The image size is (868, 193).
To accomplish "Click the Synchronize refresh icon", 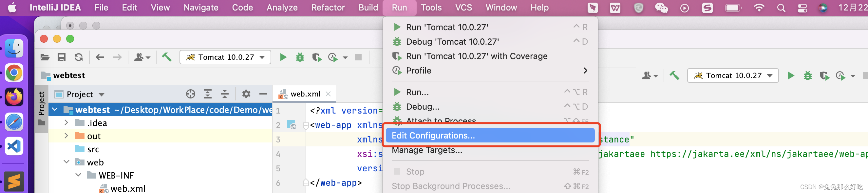I will (79, 57).
